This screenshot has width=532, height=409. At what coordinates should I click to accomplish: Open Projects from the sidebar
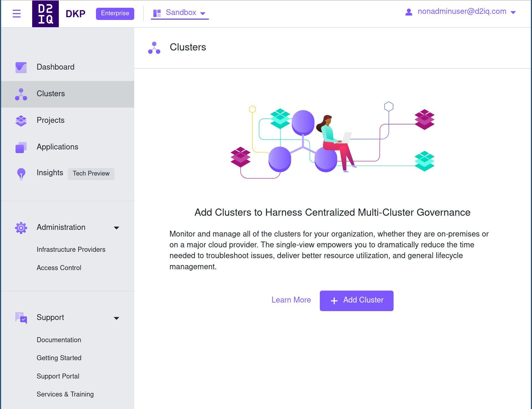pos(68,121)
